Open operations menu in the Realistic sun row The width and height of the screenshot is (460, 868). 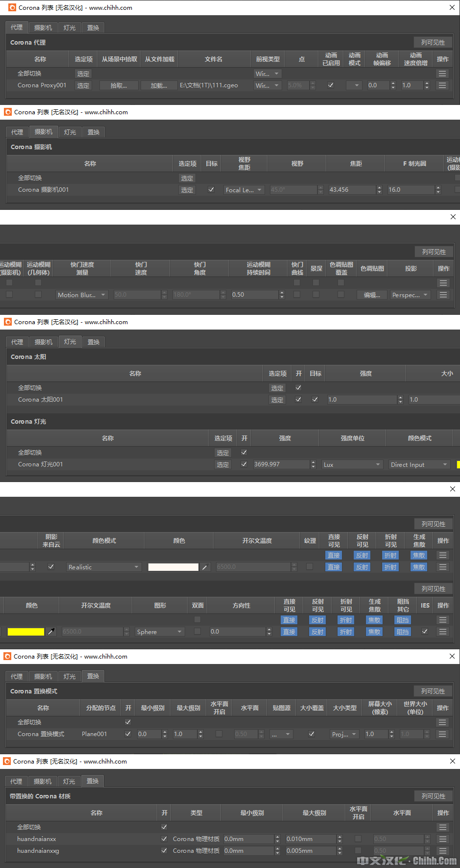pyautogui.click(x=443, y=567)
